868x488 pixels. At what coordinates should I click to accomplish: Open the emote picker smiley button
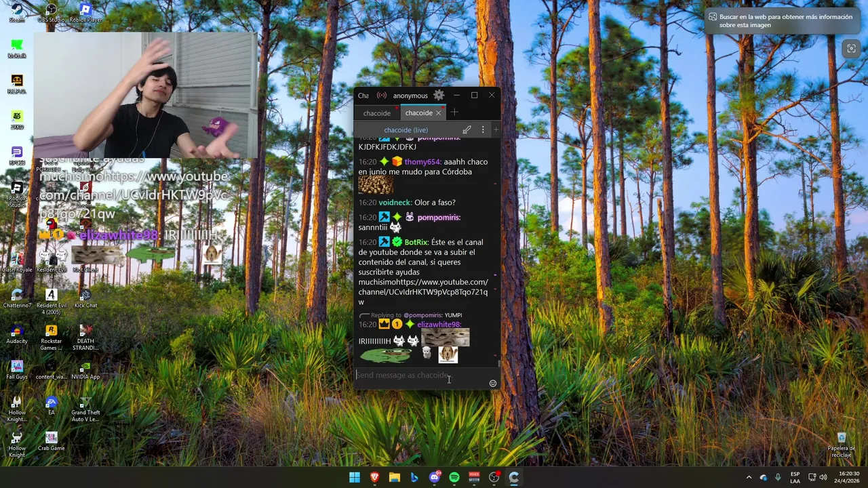pyautogui.click(x=493, y=383)
